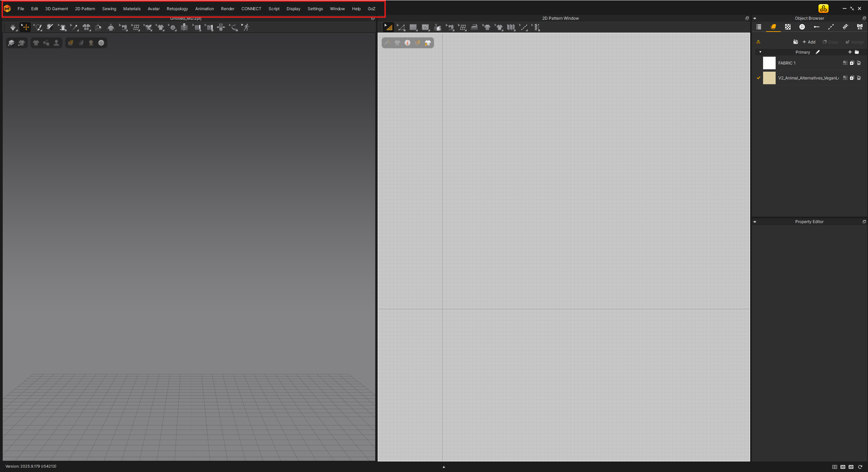
Task: Select the Zipper tool in the 3D toolbar
Action: (x=184, y=27)
